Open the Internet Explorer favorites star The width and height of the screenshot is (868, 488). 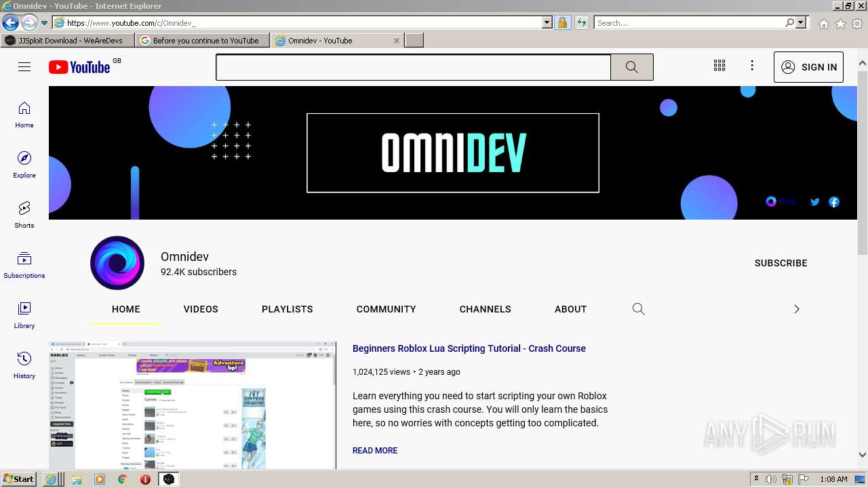[x=840, y=24]
